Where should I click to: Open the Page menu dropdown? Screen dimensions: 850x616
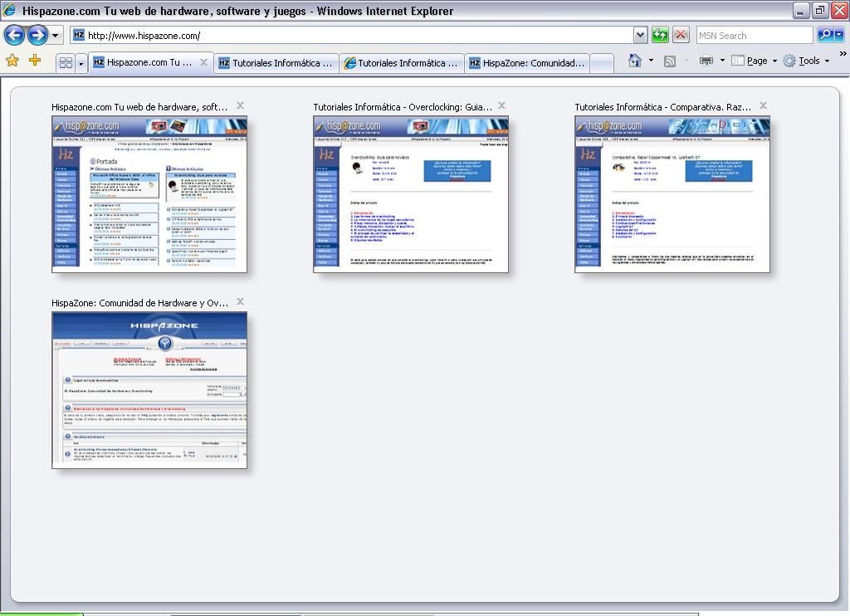coord(755,61)
